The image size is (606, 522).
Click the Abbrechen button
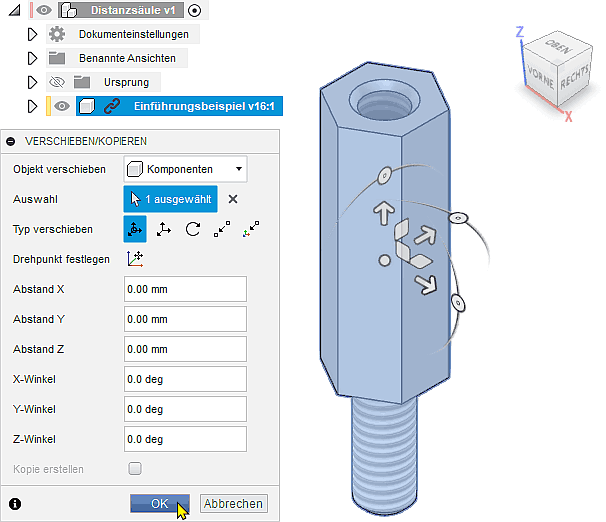(x=233, y=504)
